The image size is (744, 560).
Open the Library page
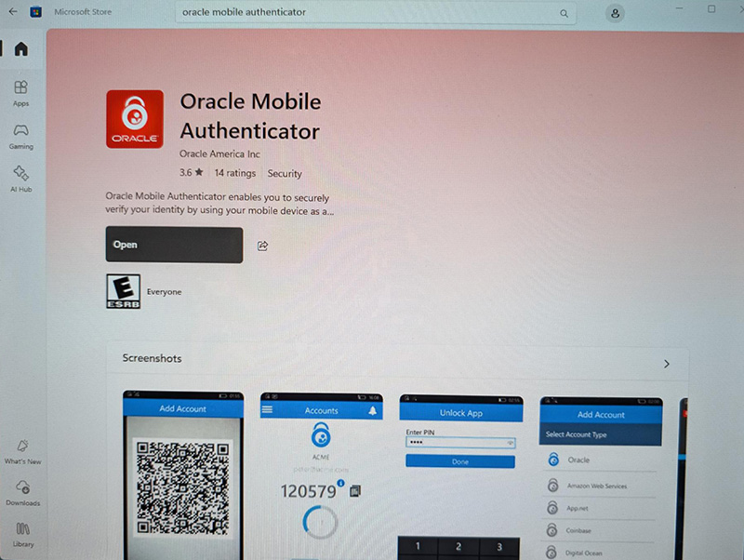(x=22, y=534)
